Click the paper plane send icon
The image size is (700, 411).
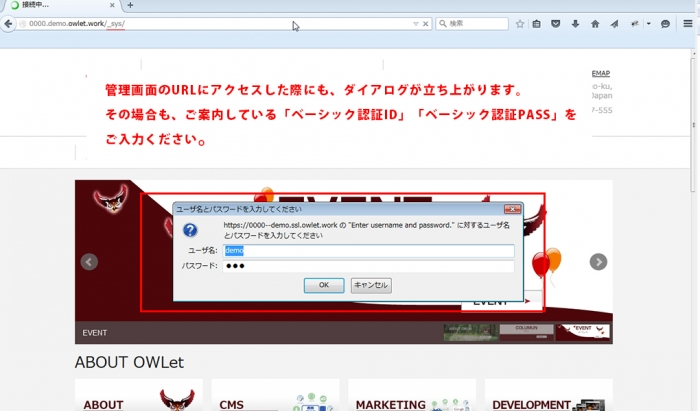[x=615, y=24]
